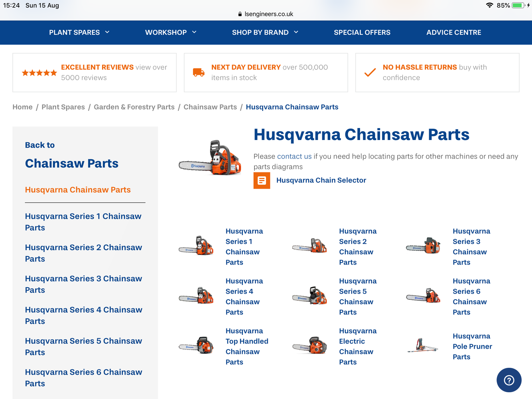Viewport: 532px width, 399px height.
Task: Open Series 4 Chainsaw Parts in sidebar
Action: tap(84, 315)
